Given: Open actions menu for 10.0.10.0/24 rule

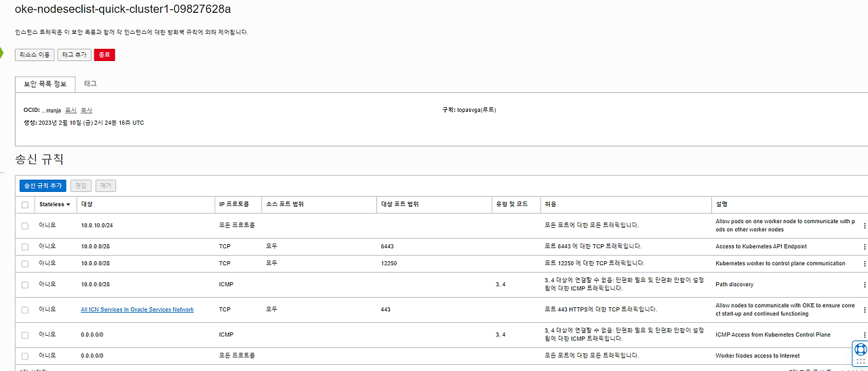Looking at the screenshot, I should pyautogui.click(x=865, y=226).
